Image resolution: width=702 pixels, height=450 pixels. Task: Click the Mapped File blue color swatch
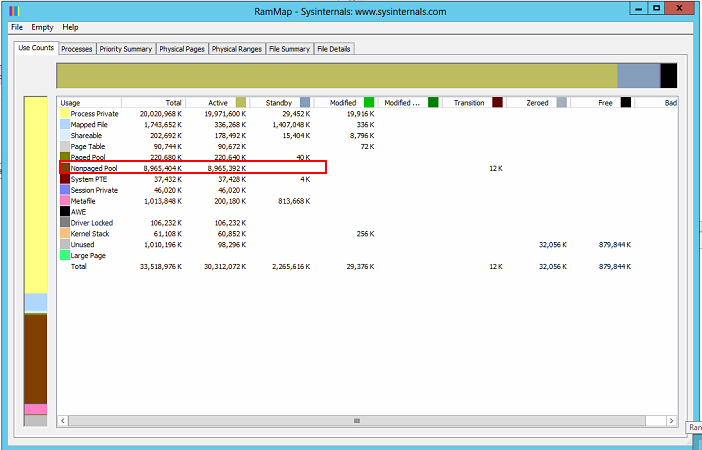point(65,124)
